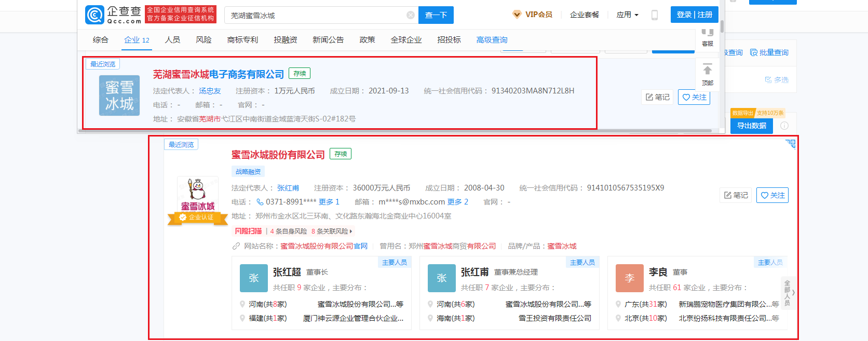Switch to 全球企业 tab
The height and width of the screenshot is (341, 868).
pos(406,40)
